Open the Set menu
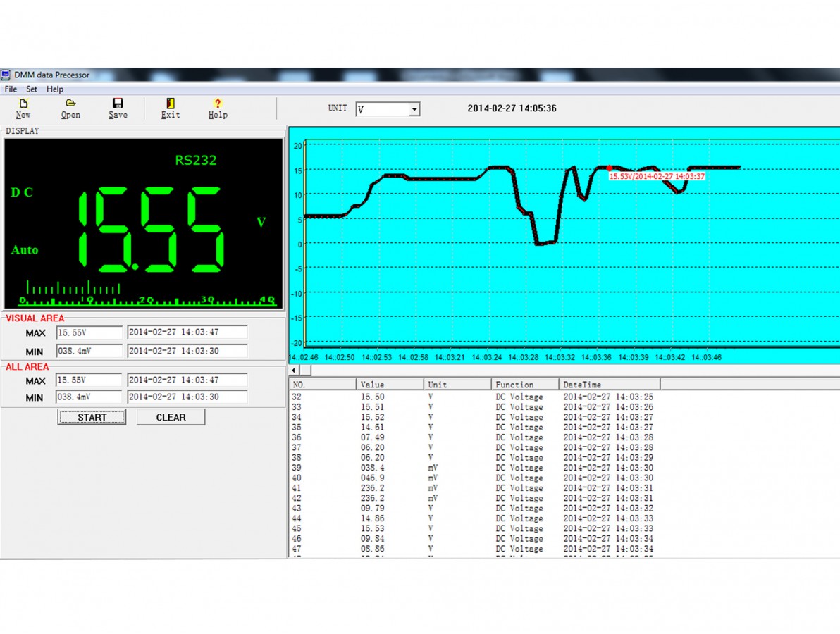 [x=32, y=89]
